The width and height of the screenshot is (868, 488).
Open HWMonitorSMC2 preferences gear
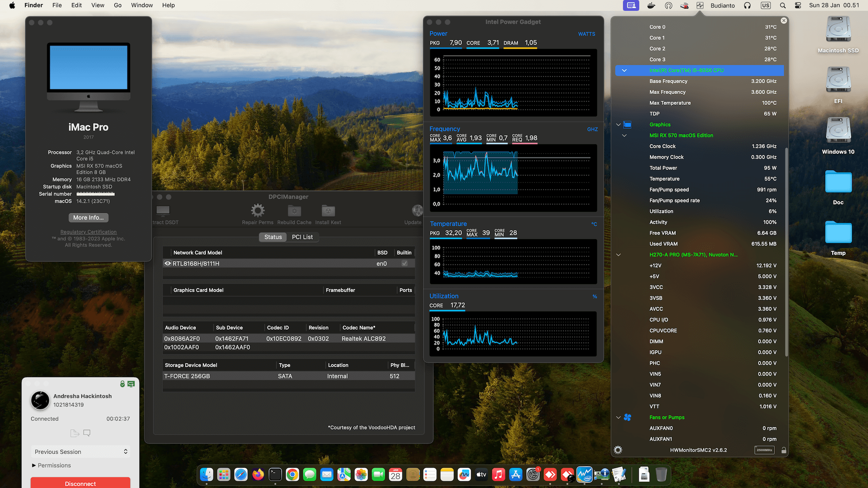click(x=618, y=450)
